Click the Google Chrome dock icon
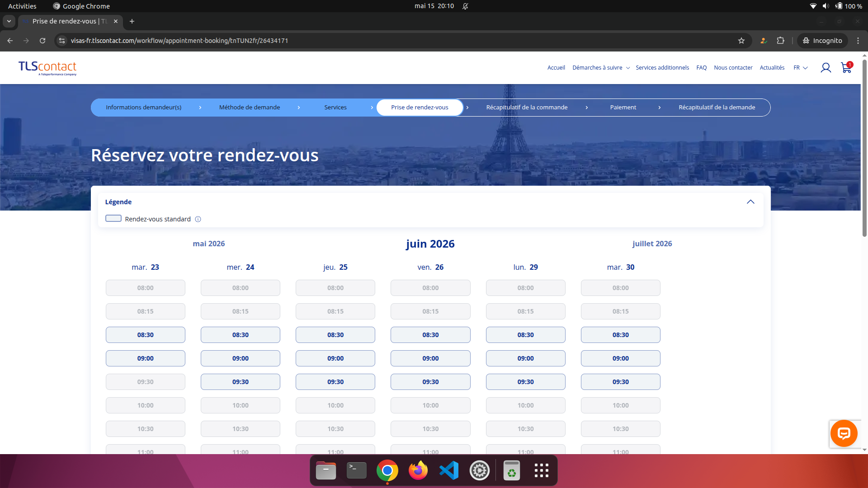The width and height of the screenshot is (868, 488). (387, 471)
